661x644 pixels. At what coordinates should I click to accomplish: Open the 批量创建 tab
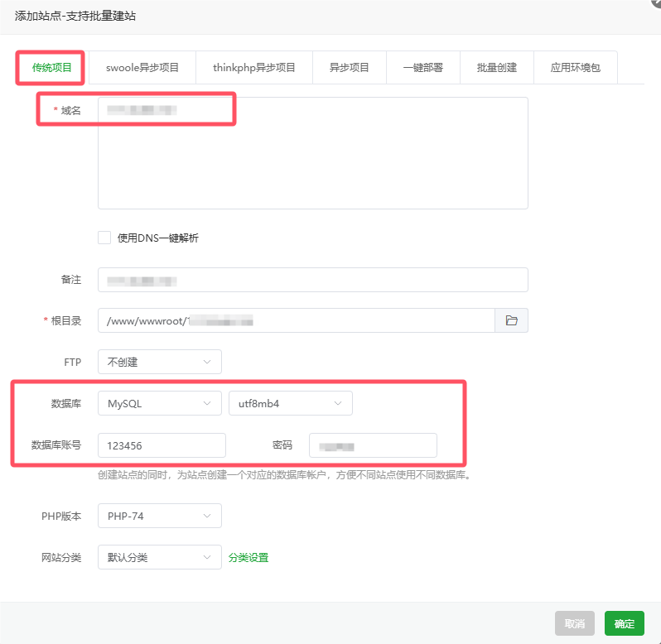(496, 68)
